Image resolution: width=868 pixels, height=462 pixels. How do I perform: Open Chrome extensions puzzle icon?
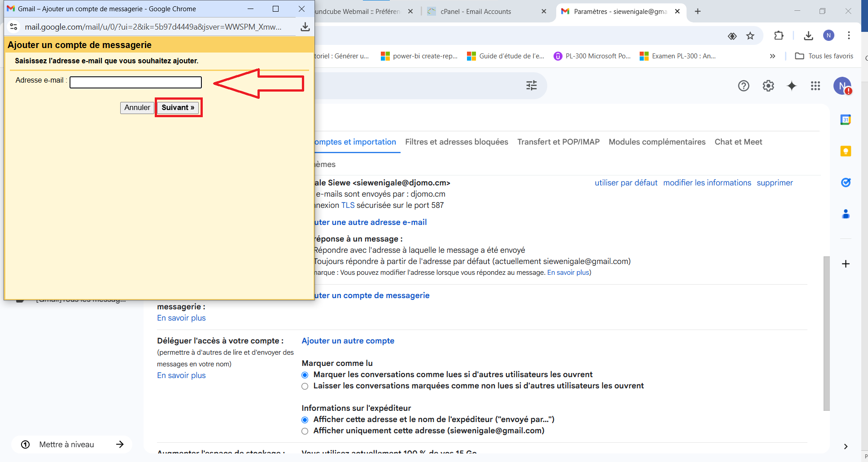779,35
